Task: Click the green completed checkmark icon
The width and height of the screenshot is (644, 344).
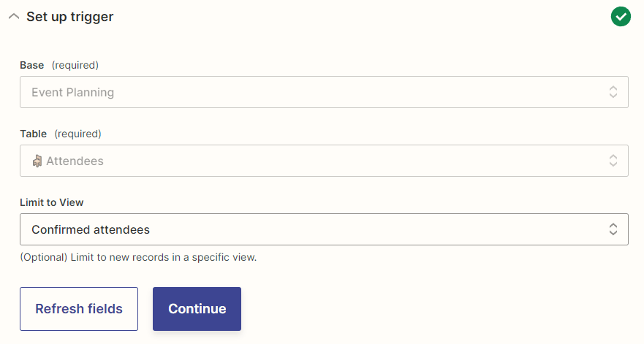Action: [x=621, y=16]
